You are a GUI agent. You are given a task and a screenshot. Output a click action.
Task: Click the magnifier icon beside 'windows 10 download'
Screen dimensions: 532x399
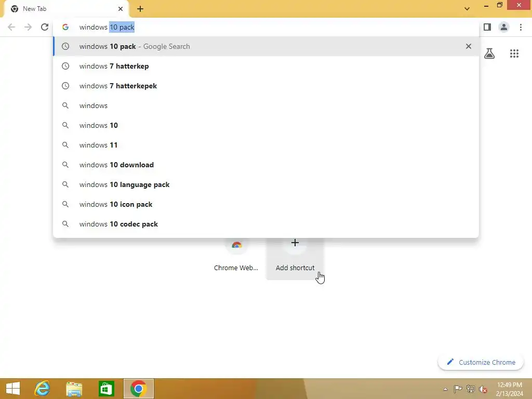65,165
